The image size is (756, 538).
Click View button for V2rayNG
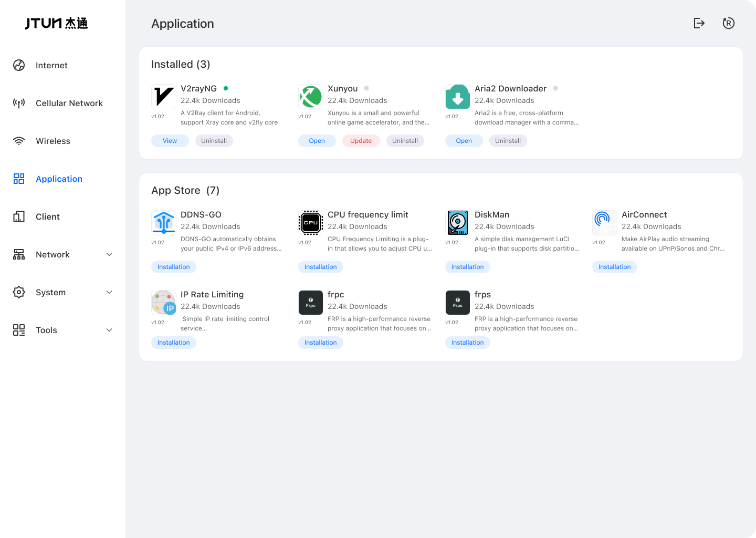coord(170,141)
